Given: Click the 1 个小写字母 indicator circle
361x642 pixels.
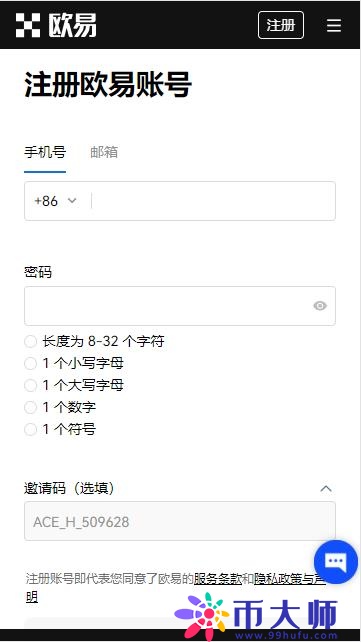Looking at the screenshot, I should 30,363.
